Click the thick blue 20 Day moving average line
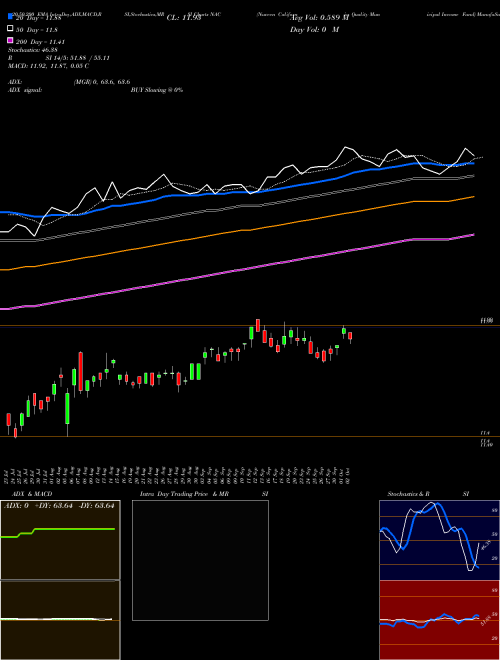This screenshot has height=660, width=500. [x=236, y=192]
